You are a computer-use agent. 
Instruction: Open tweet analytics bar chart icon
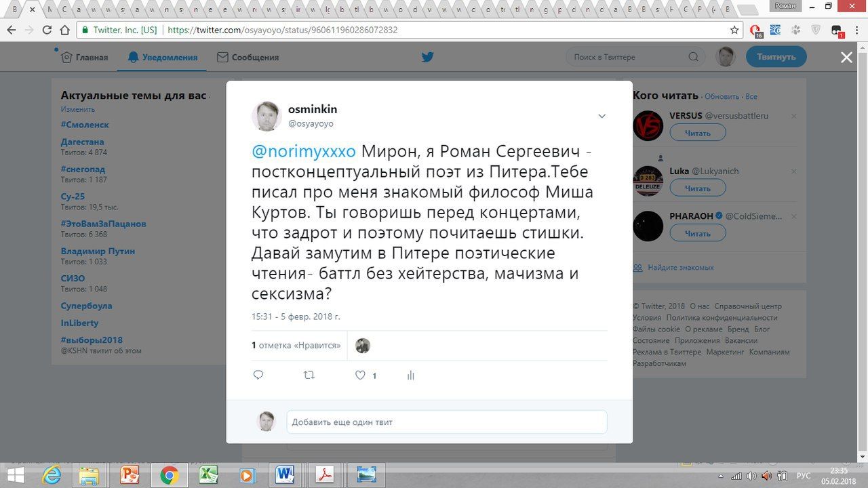tap(411, 375)
